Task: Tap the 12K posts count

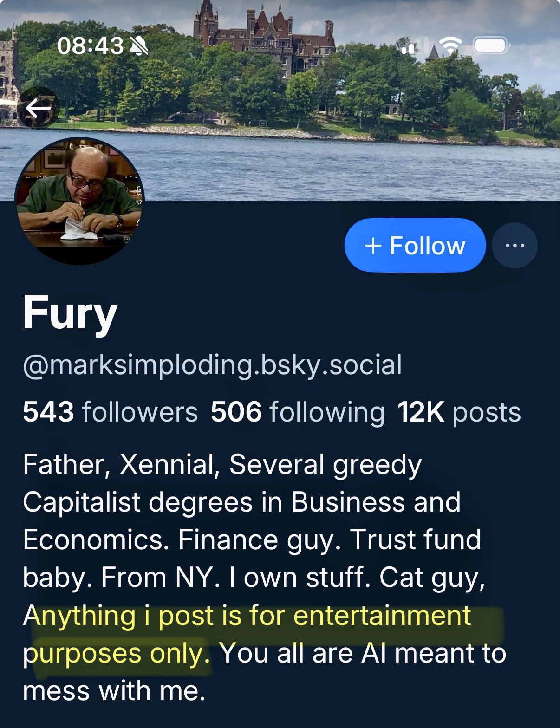Action: tap(459, 412)
